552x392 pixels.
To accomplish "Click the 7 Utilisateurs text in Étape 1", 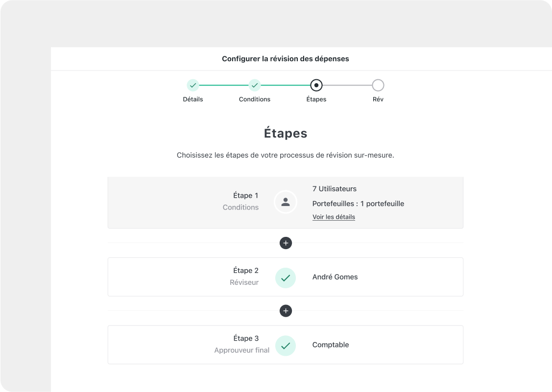I will (335, 189).
